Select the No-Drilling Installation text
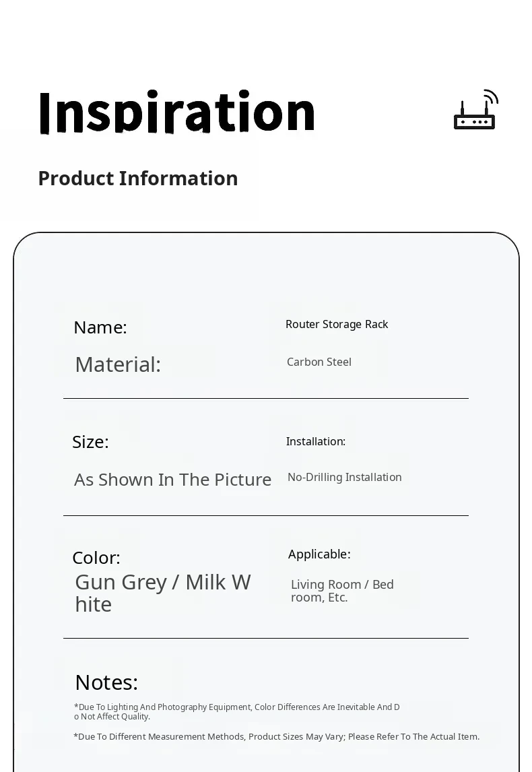 point(345,478)
